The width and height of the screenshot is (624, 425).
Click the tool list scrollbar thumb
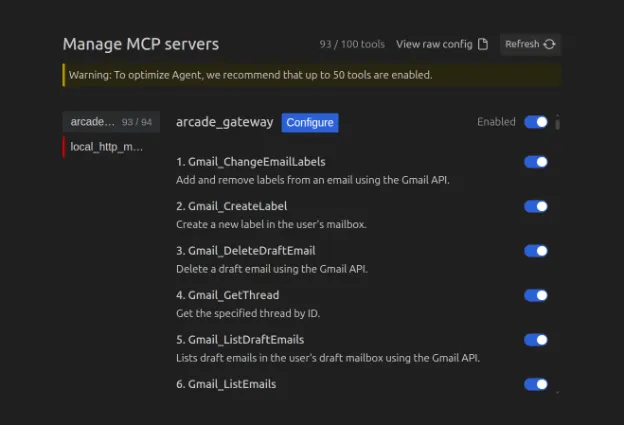tap(558, 123)
